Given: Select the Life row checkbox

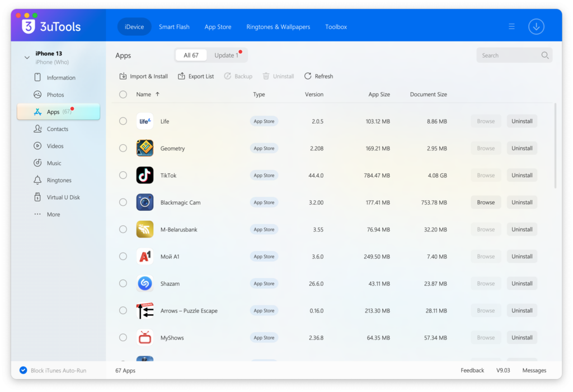Looking at the screenshot, I should (123, 121).
